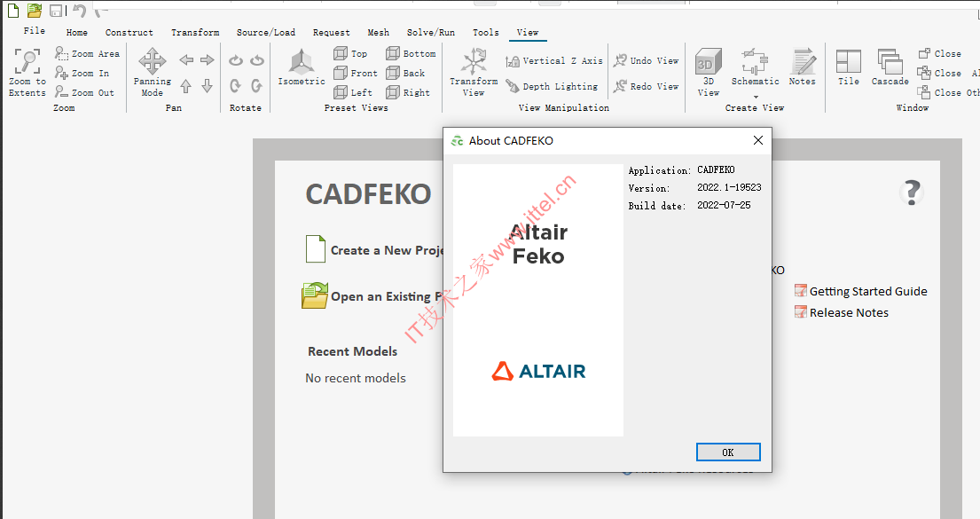The width and height of the screenshot is (980, 519).
Task: Switch to Home ribbon tab
Action: tap(77, 33)
